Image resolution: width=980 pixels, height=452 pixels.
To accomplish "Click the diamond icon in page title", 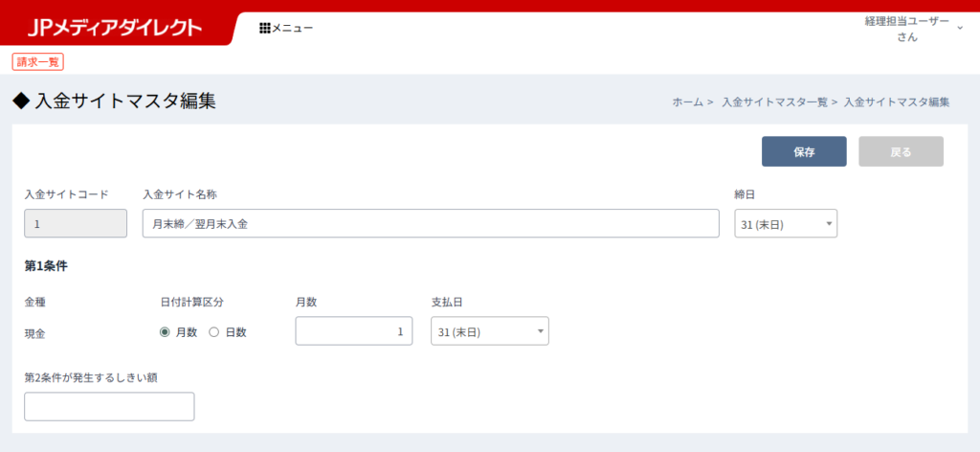I will 21,101.
